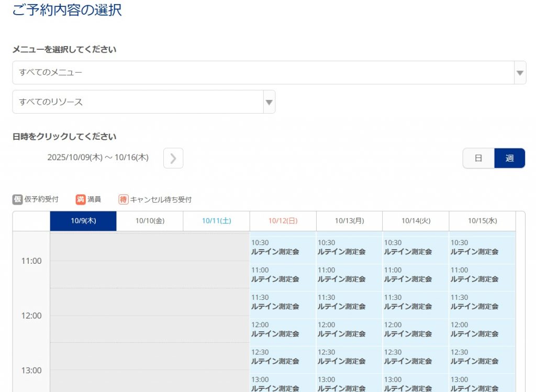
Task: Select the 10/10(金) date header
Action: pyautogui.click(x=150, y=221)
